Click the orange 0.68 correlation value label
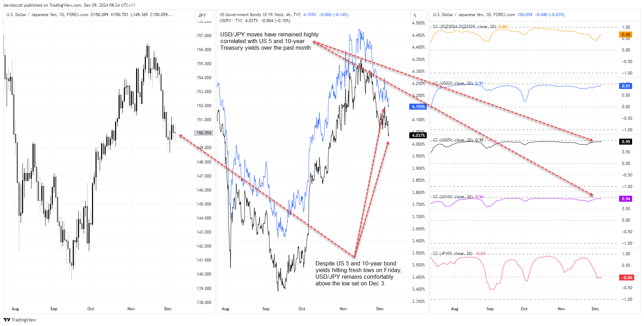This screenshot has width=644, height=326. click(x=626, y=35)
